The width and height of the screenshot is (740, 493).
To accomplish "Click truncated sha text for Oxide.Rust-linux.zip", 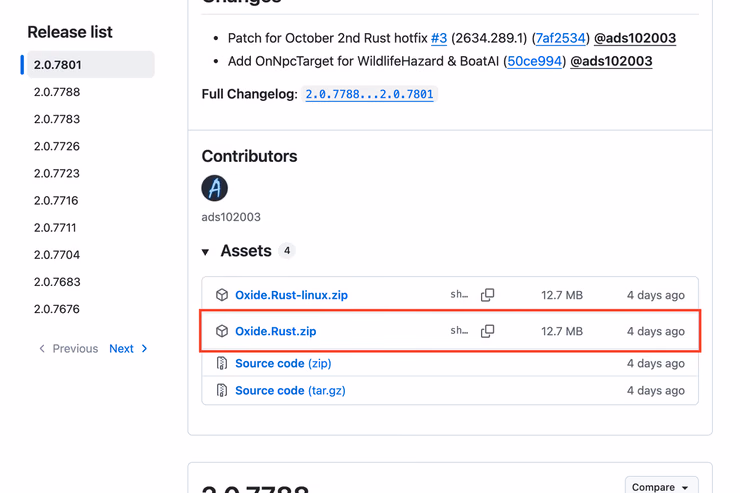I will click(x=459, y=294).
